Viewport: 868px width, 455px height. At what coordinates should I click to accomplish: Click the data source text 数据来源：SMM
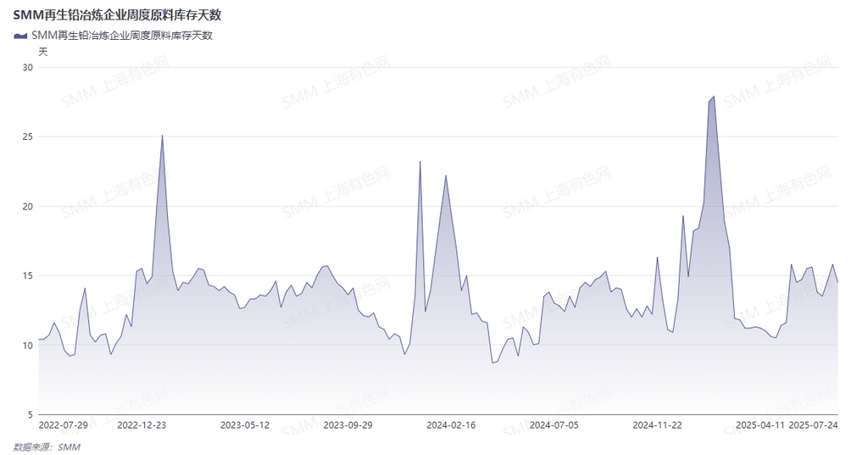[x=47, y=447]
